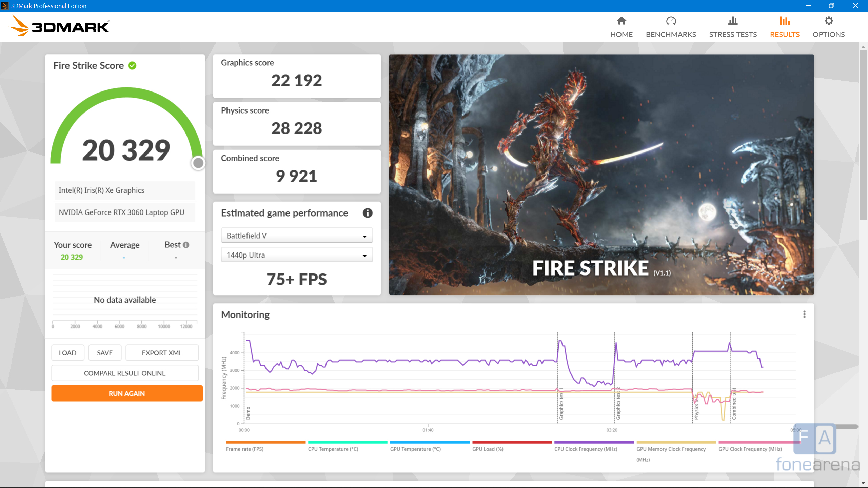Screen dimensions: 868x488
Task: Toggle the GPU Temperature legend series
Action: pyautogui.click(x=415, y=449)
